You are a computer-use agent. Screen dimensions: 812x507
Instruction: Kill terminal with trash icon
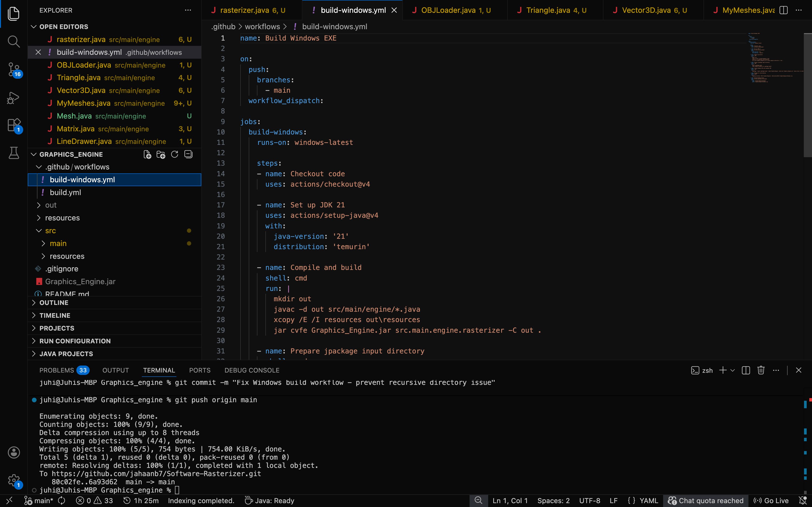point(761,370)
